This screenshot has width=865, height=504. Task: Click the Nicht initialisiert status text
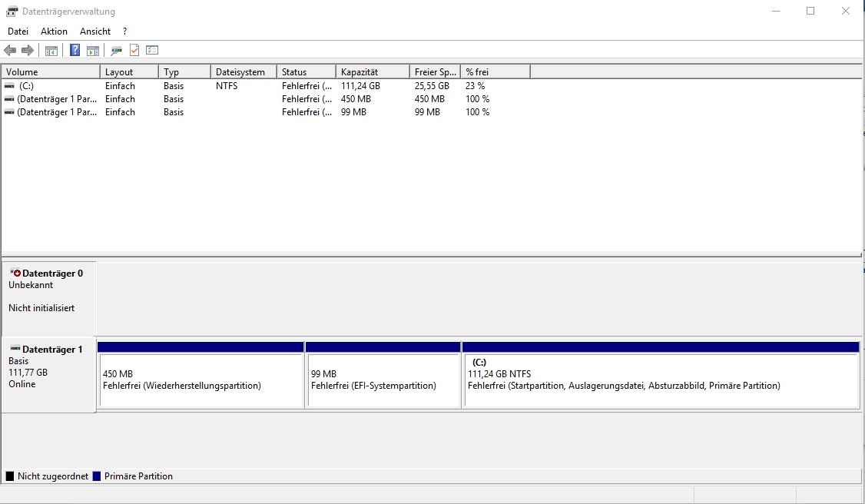tap(41, 308)
